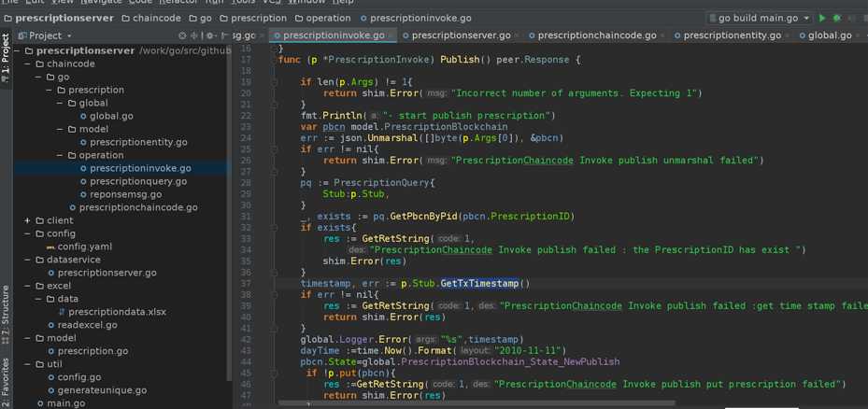Collapse the chaincode folder in project tree
The height and width of the screenshot is (409, 868).
(x=26, y=64)
